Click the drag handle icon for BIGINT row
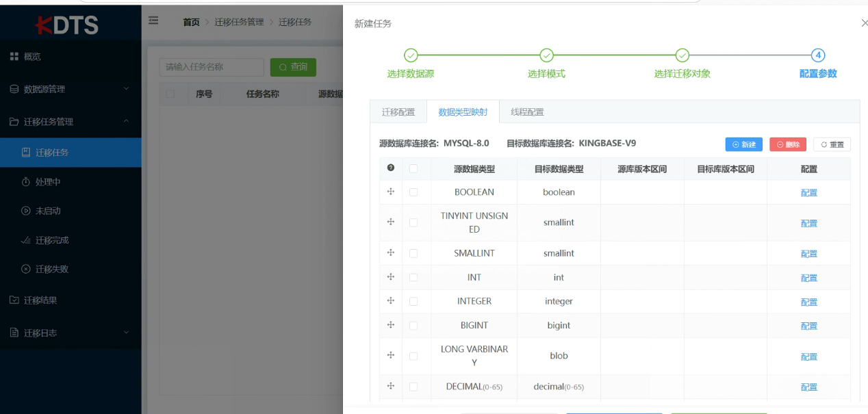 tap(391, 325)
